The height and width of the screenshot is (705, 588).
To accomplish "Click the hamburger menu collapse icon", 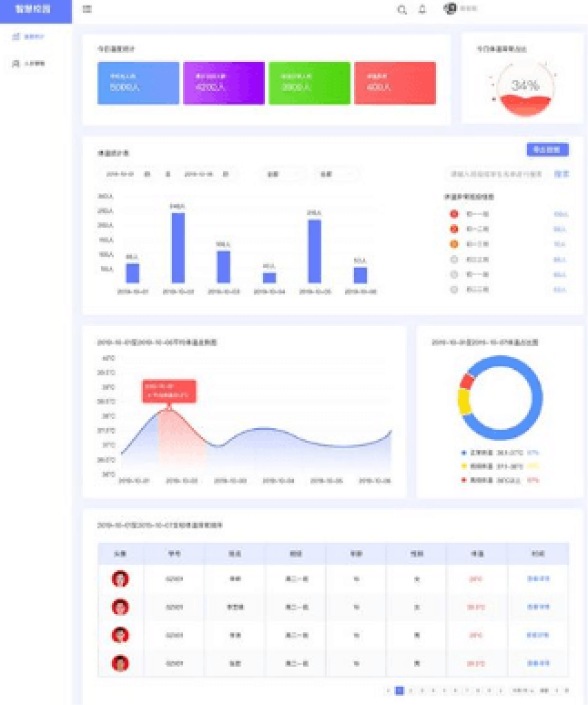I will [87, 9].
